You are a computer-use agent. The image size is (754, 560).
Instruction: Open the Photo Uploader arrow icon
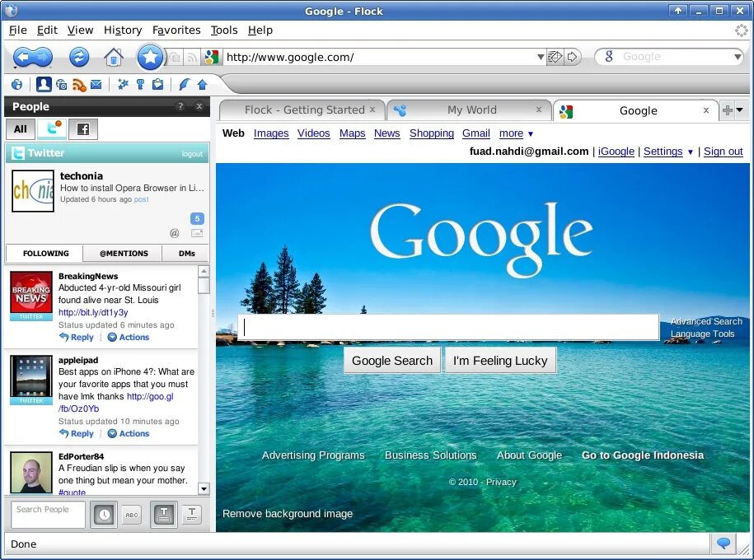pyautogui.click(x=203, y=85)
